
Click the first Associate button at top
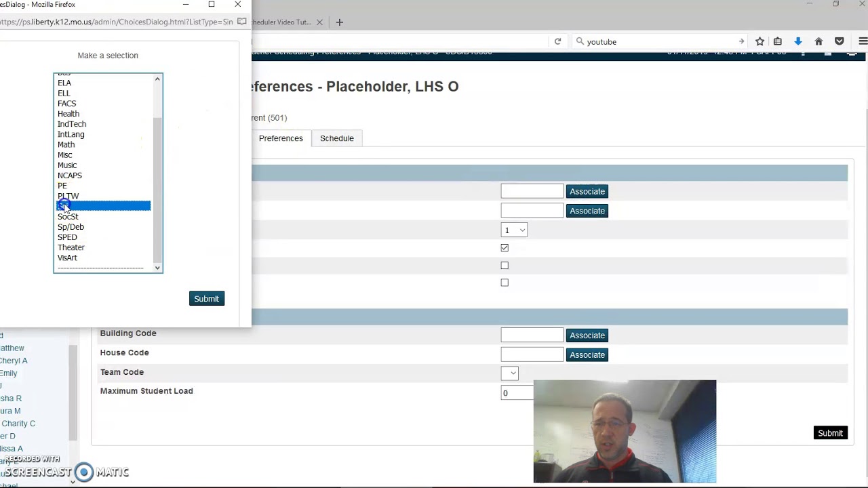click(x=587, y=192)
